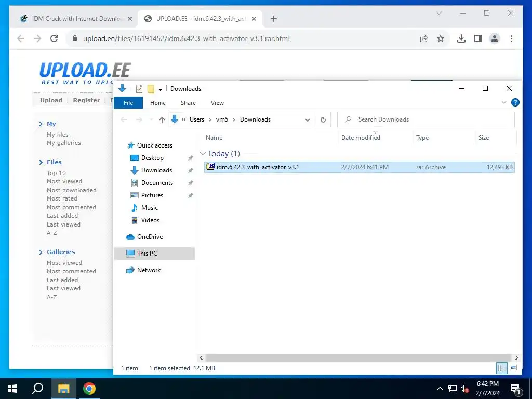Open the Home ribbon tab
This screenshot has width=532, height=399.
click(158, 103)
